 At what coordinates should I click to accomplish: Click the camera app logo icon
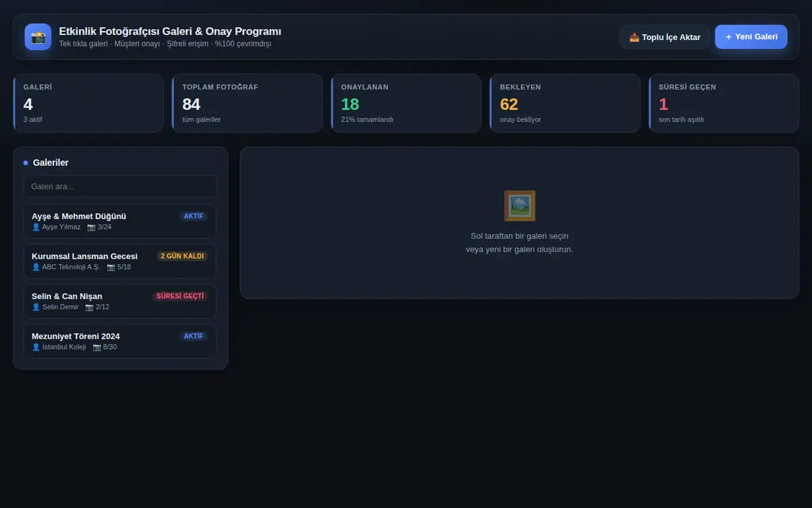coord(38,37)
